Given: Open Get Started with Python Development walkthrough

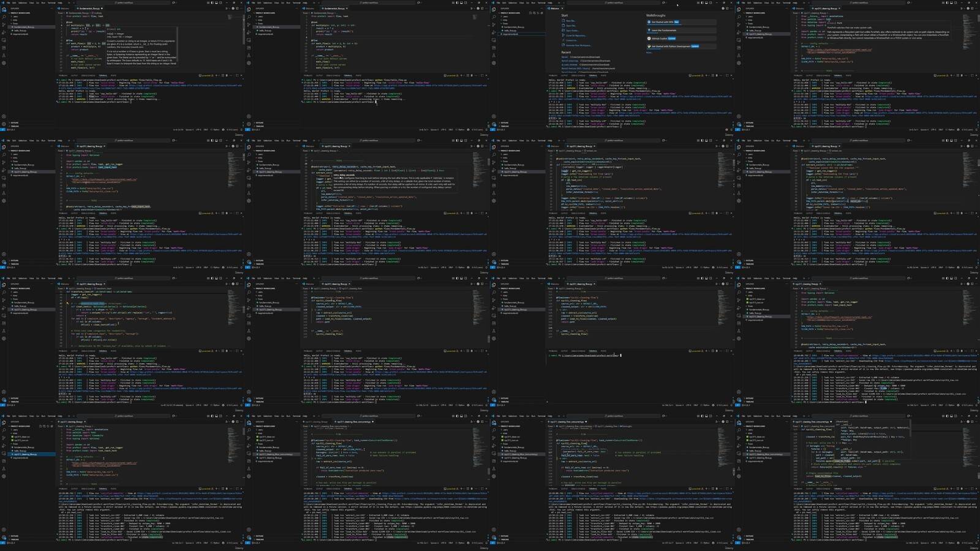Looking at the screenshot, I should [x=681, y=47].
